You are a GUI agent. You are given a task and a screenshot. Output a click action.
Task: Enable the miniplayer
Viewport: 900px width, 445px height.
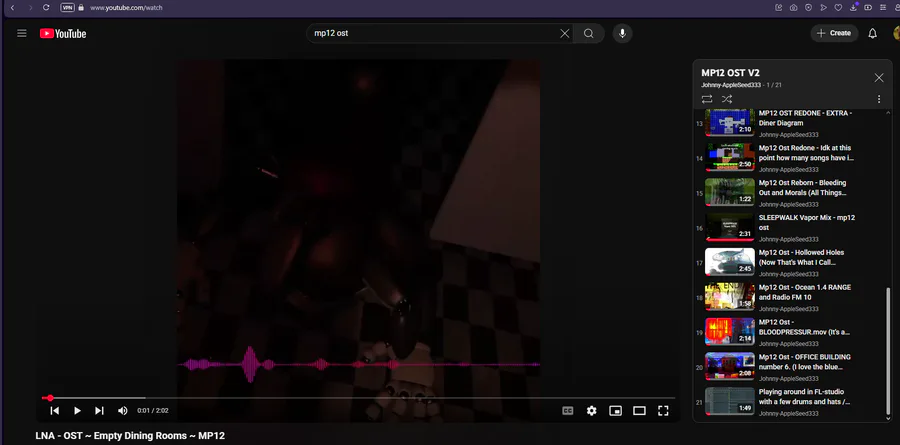pos(615,411)
